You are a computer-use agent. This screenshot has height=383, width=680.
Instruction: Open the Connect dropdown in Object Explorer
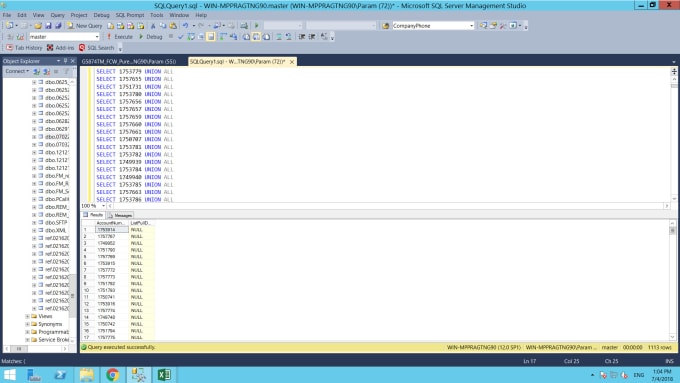pos(17,71)
